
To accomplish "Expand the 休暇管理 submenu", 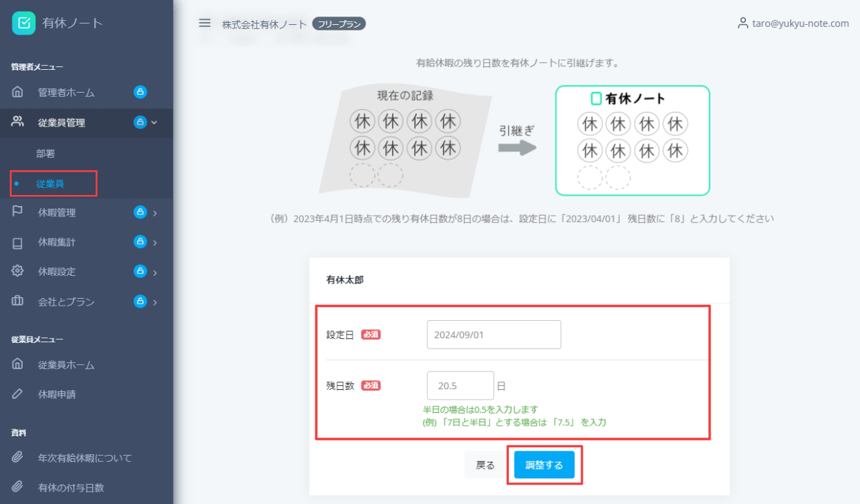I will click(155, 212).
